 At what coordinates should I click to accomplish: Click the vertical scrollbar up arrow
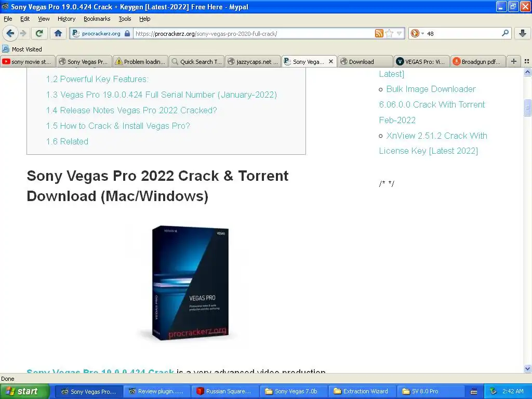(x=527, y=72)
